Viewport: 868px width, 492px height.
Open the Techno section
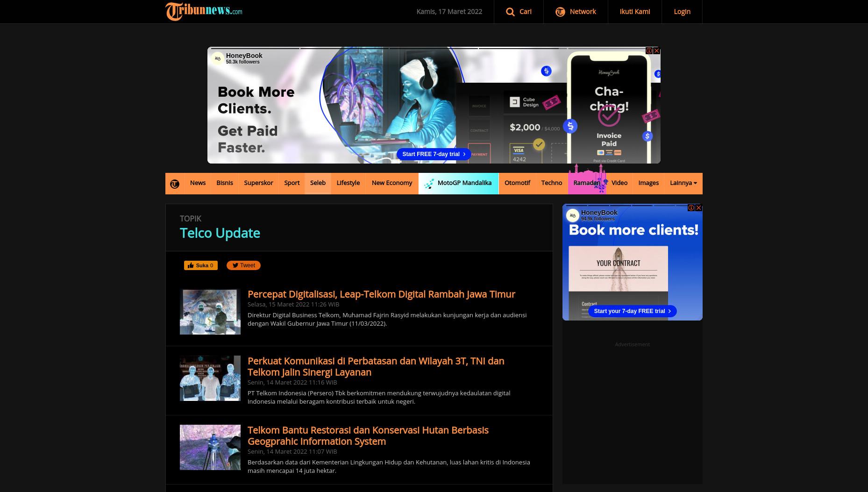tap(552, 183)
